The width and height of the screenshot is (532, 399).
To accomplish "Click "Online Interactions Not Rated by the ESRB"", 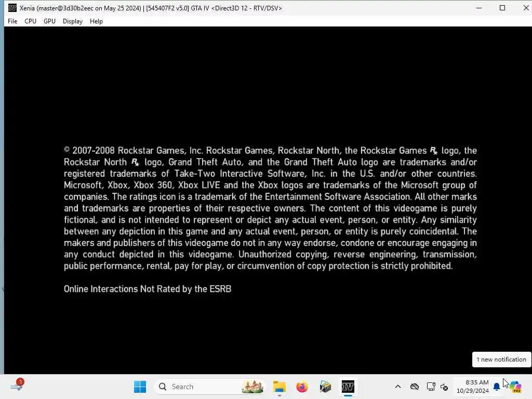I will coord(148,289).
